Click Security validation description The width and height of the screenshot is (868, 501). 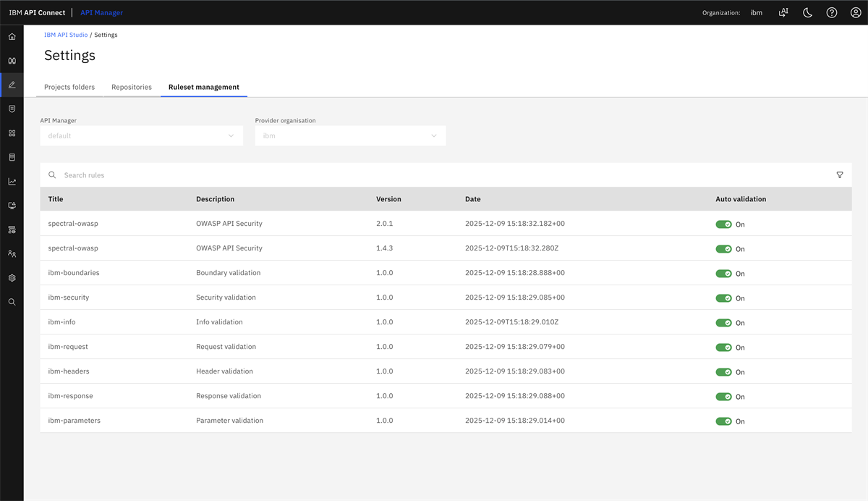(x=226, y=298)
